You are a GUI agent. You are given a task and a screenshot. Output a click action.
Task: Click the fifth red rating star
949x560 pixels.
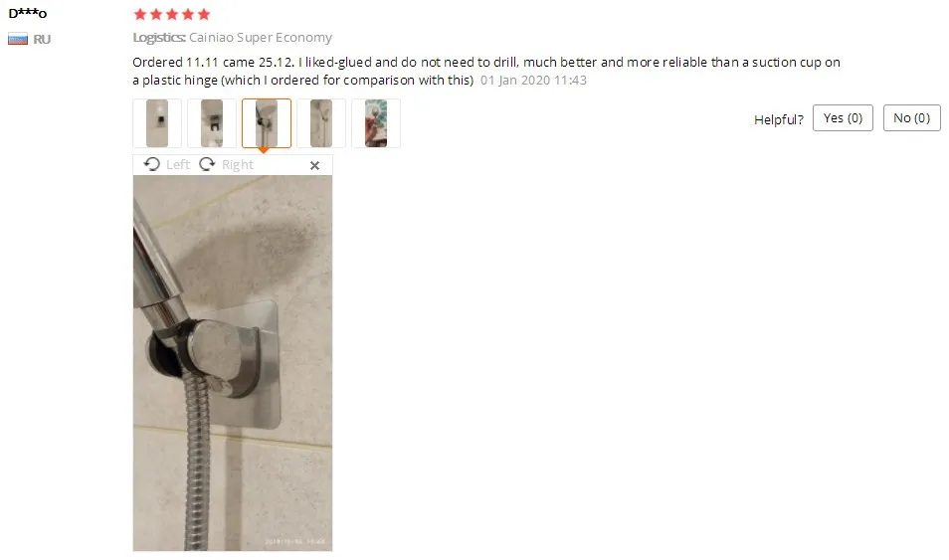pos(204,14)
